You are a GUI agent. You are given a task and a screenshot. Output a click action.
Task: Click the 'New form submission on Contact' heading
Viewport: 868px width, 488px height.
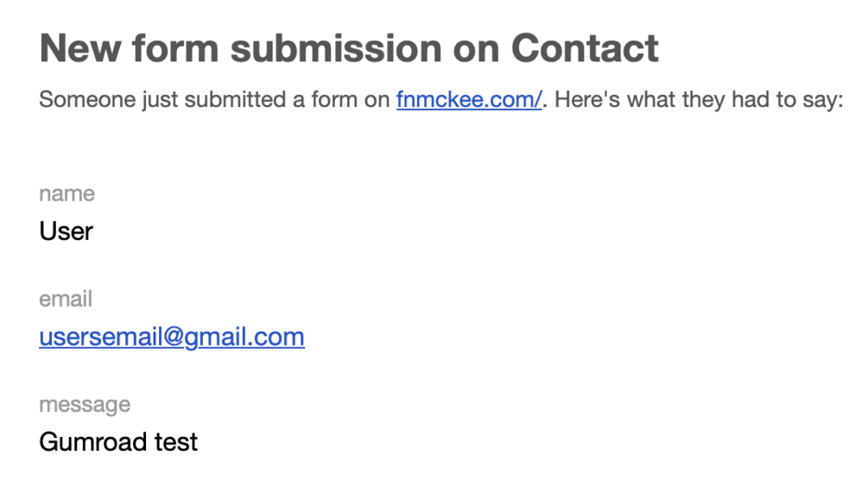pyautogui.click(x=349, y=48)
